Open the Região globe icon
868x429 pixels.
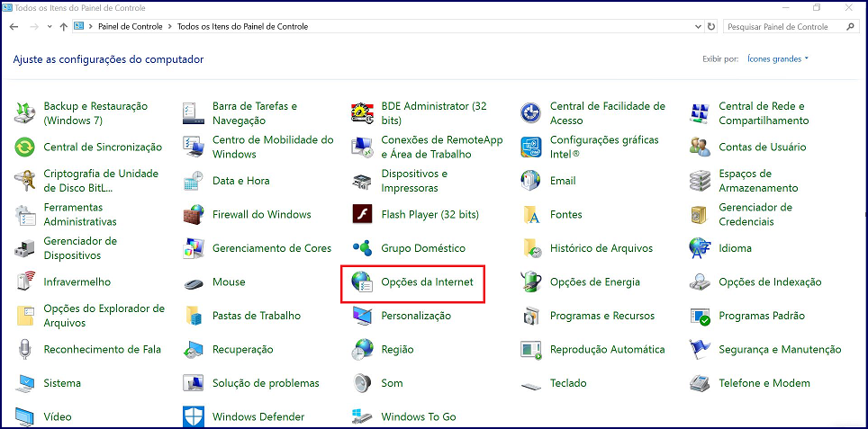[x=363, y=349]
